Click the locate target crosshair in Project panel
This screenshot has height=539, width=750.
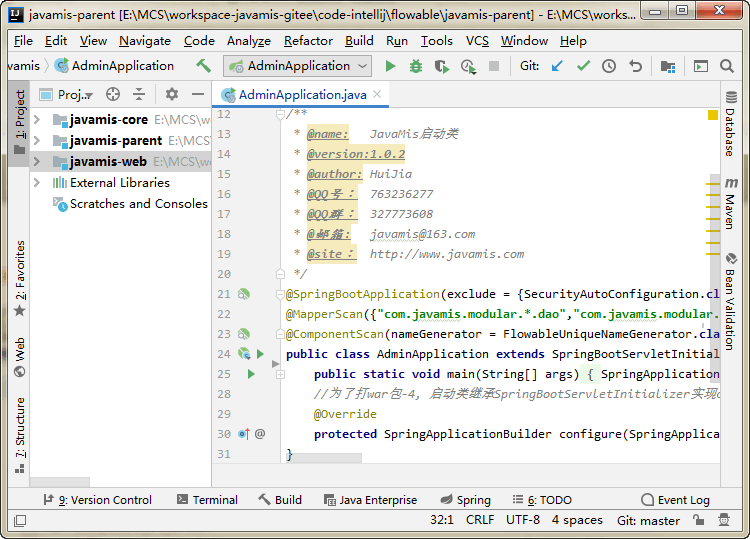pyautogui.click(x=113, y=94)
